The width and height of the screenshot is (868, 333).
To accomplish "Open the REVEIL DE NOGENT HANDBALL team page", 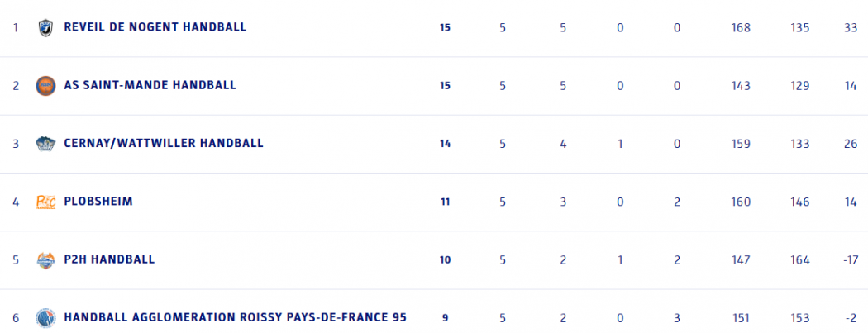I will 155,27.
